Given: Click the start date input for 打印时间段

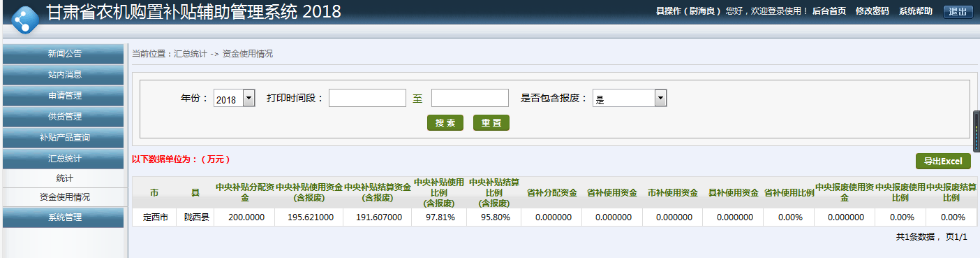Looking at the screenshot, I should click(x=367, y=98).
